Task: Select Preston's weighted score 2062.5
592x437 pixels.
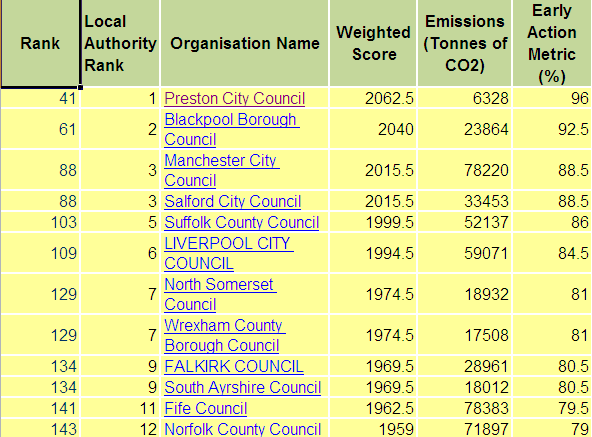Action: (x=373, y=99)
